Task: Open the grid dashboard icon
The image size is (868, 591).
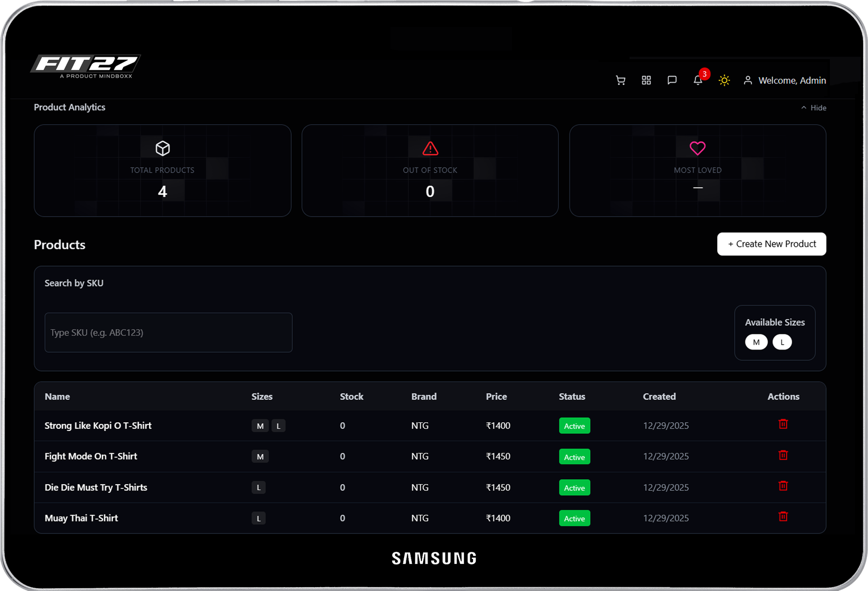Action: (x=646, y=80)
